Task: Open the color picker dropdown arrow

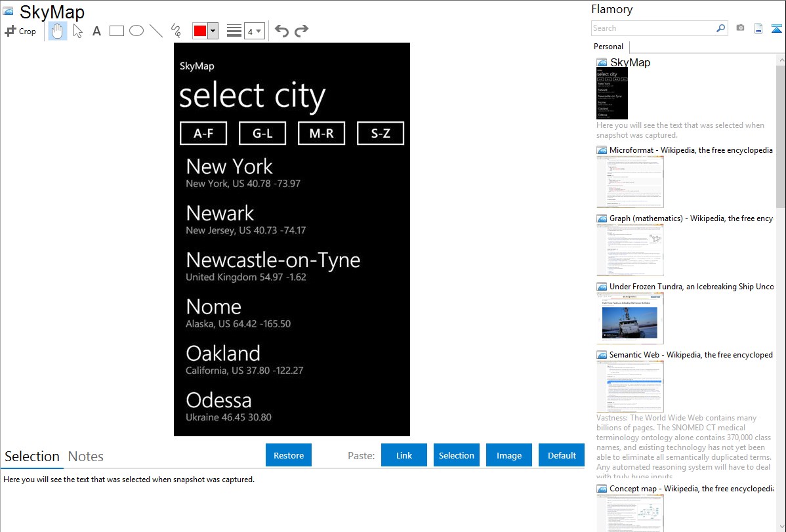Action: click(x=213, y=31)
